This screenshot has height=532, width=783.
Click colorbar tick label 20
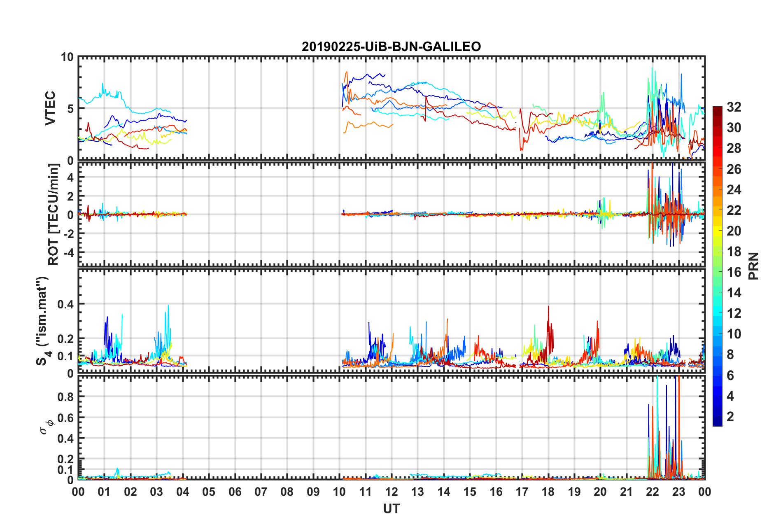(734, 231)
